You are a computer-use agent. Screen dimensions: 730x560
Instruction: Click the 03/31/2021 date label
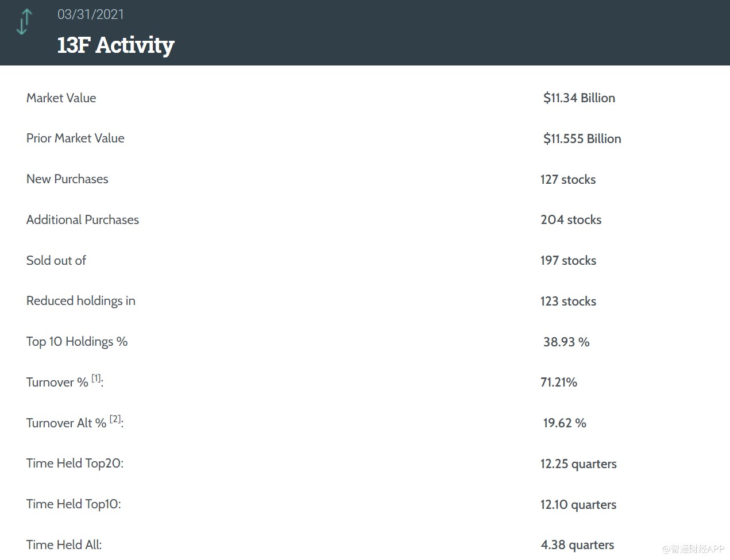click(90, 14)
